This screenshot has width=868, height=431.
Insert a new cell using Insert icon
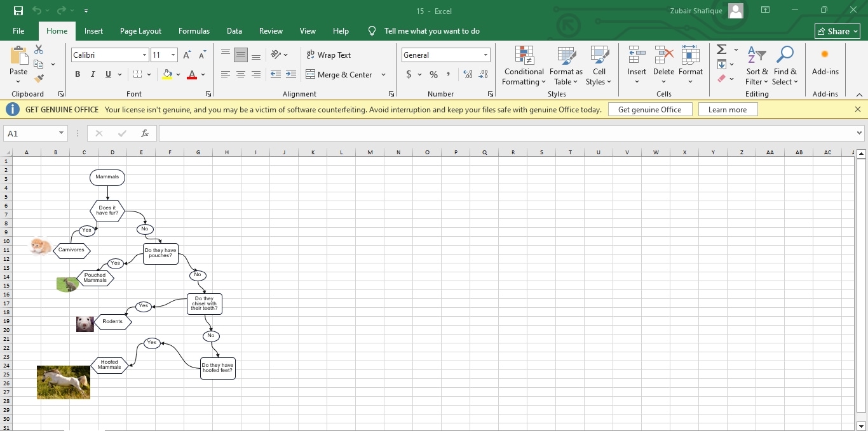[x=637, y=60]
